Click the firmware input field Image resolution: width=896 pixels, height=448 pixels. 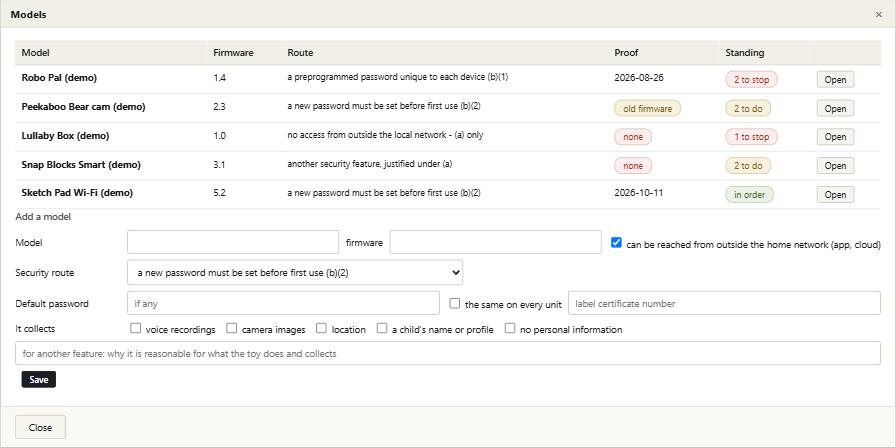pos(495,242)
